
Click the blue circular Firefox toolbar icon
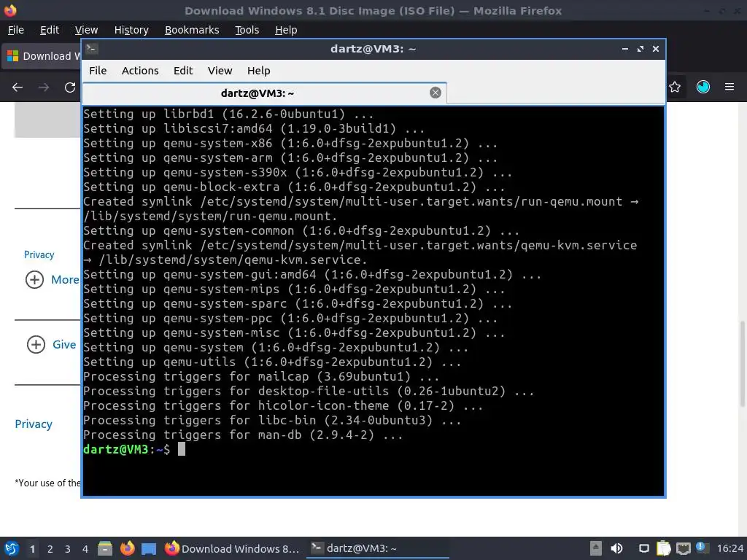(703, 87)
